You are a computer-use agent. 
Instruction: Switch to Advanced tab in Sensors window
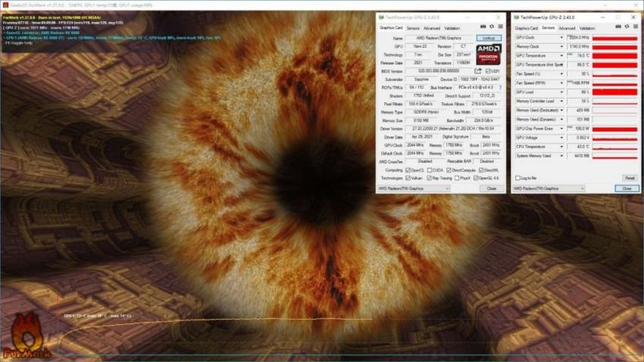pos(567,28)
